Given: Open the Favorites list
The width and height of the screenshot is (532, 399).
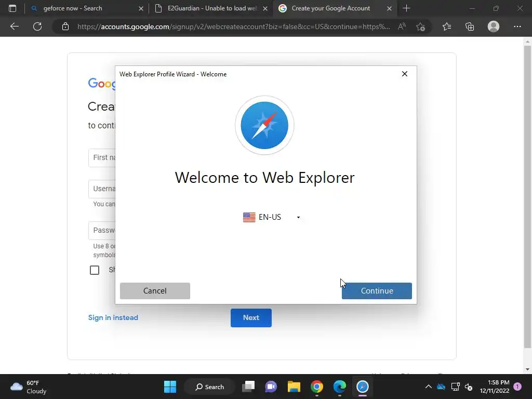Looking at the screenshot, I should point(447,26).
